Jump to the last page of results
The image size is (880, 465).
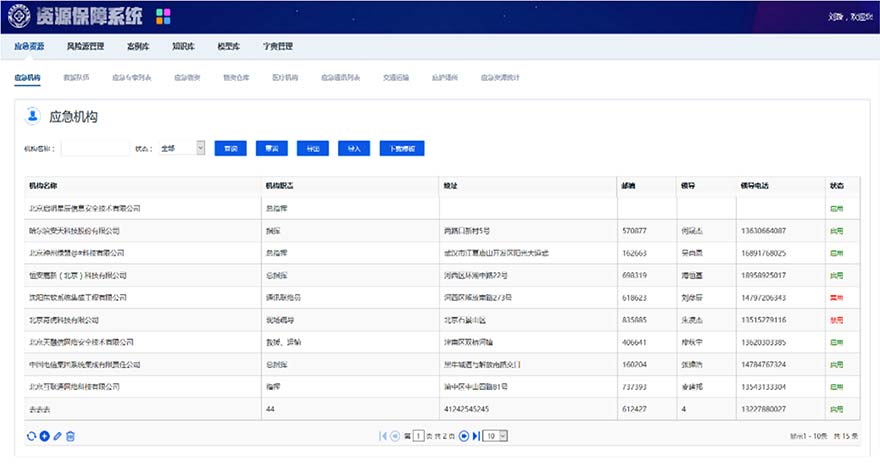coord(476,436)
